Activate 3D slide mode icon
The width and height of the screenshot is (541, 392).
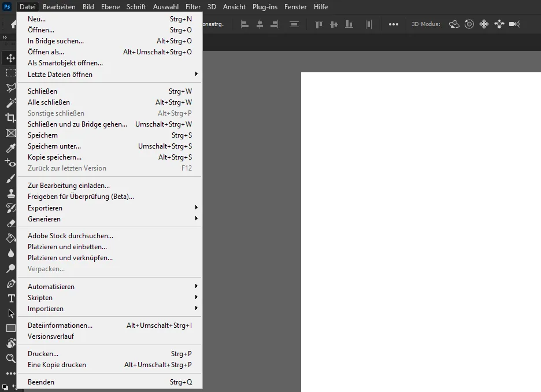(x=499, y=24)
